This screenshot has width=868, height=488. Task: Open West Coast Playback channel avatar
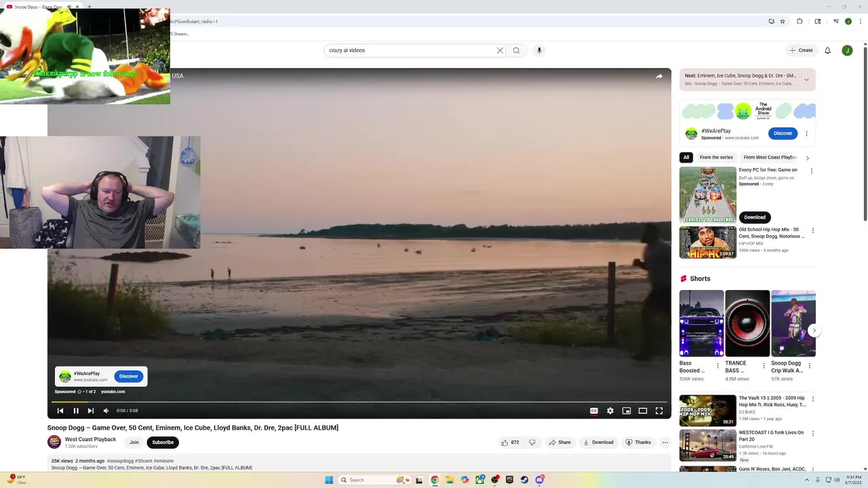pos(54,443)
